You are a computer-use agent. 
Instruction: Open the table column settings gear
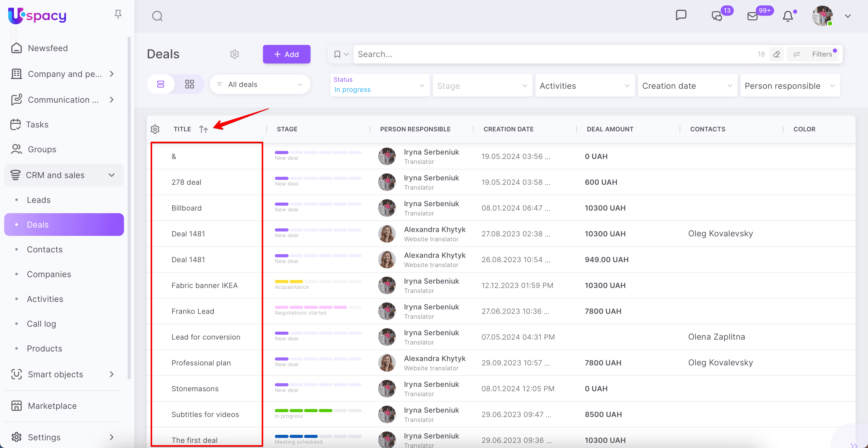[155, 129]
